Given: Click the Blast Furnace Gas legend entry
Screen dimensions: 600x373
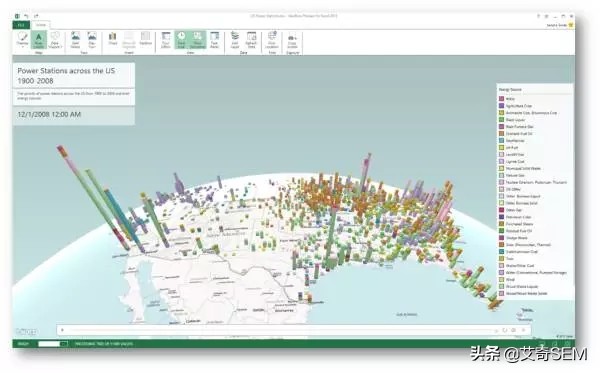Looking at the screenshot, I should (x=516, y=127).
